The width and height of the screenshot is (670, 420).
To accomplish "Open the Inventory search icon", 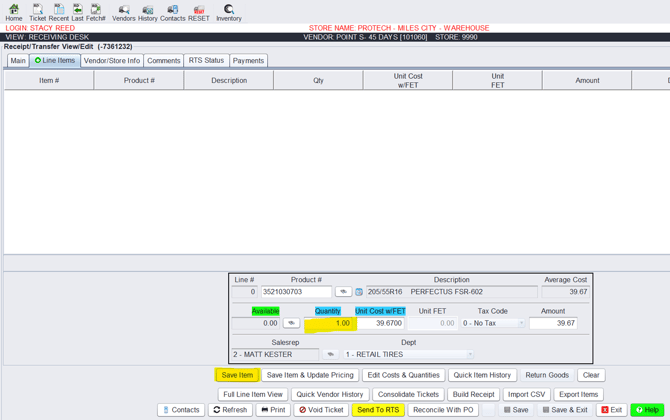I will 229,10.
